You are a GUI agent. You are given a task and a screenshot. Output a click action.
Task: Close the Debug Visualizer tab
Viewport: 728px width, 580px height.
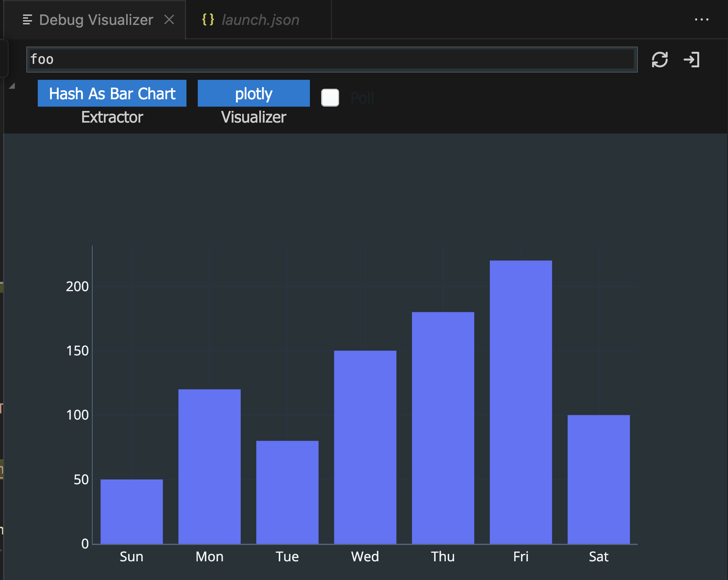[169, 19]
